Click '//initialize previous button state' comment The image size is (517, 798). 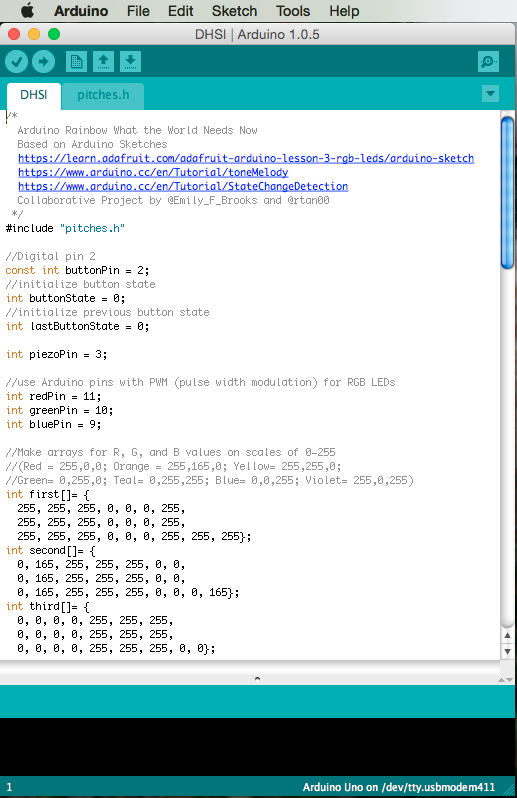click(107, 312)
